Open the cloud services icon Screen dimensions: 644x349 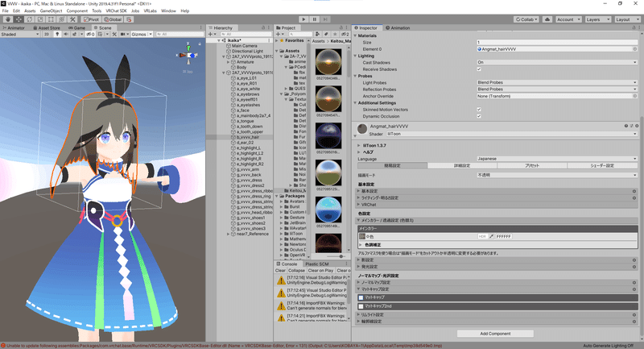[x=547, y=19]
